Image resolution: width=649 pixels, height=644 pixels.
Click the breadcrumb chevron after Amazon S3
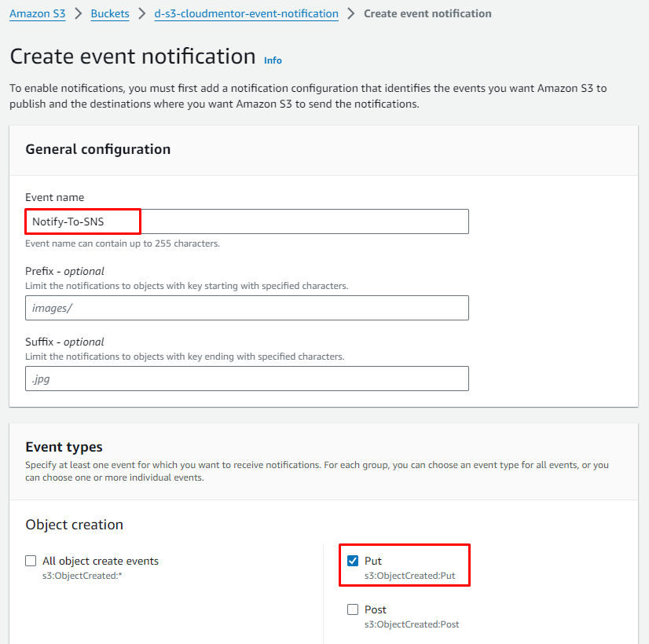pyautogui.click(x=78, y=14)
